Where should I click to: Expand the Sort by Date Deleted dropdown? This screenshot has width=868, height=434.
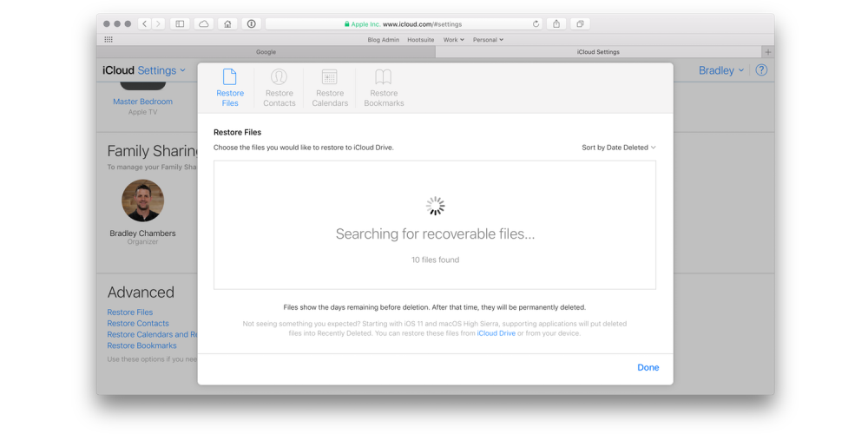click(618, 148)
